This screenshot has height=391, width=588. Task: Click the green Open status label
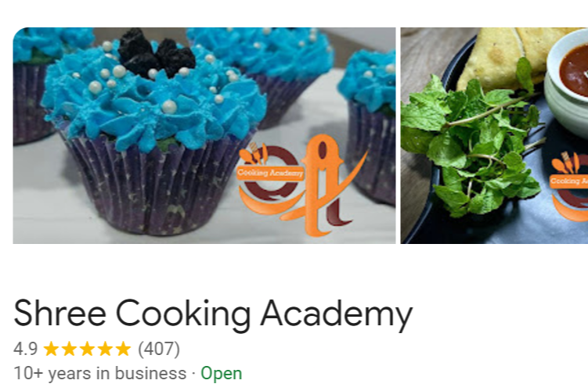222,373
